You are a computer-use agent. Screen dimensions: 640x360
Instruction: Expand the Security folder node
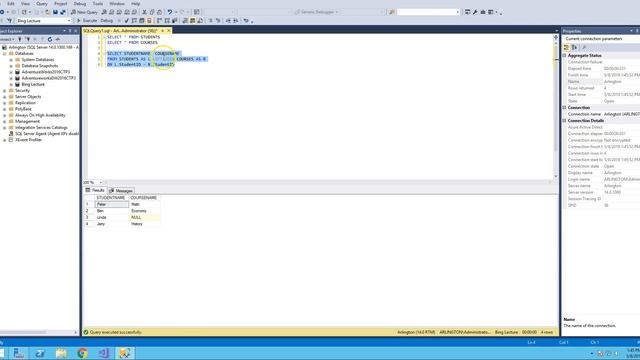4,91
